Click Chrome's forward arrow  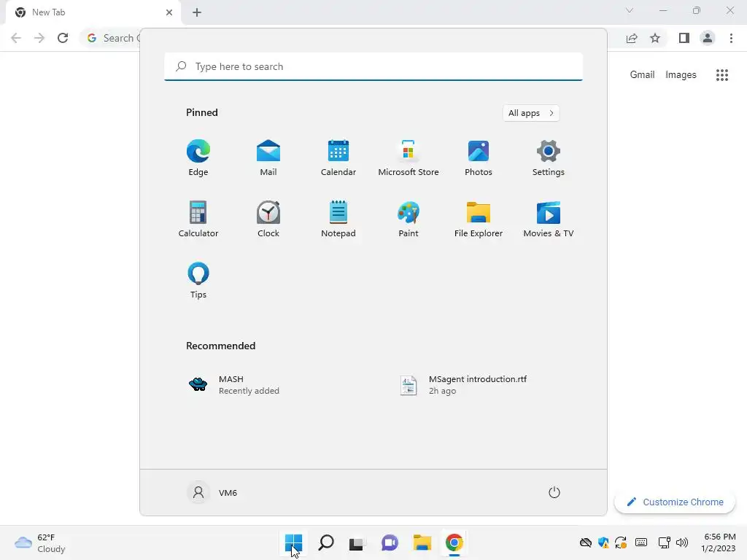(39, 38)
